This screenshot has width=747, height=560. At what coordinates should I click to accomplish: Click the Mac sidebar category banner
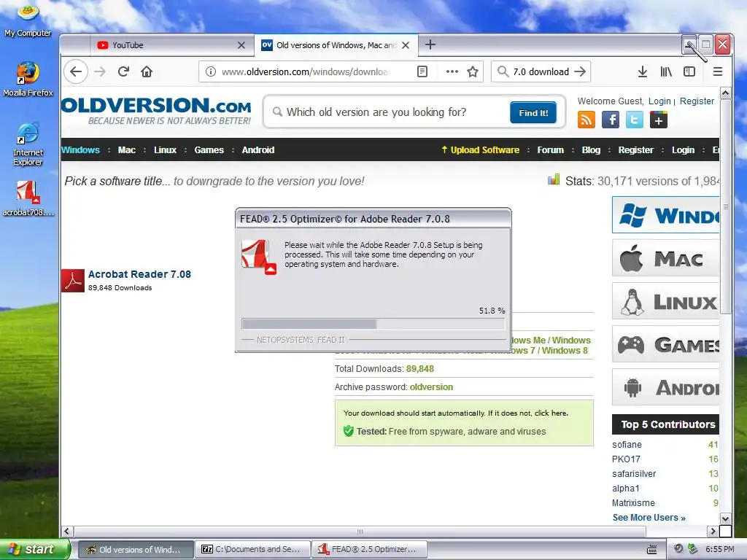665,258
